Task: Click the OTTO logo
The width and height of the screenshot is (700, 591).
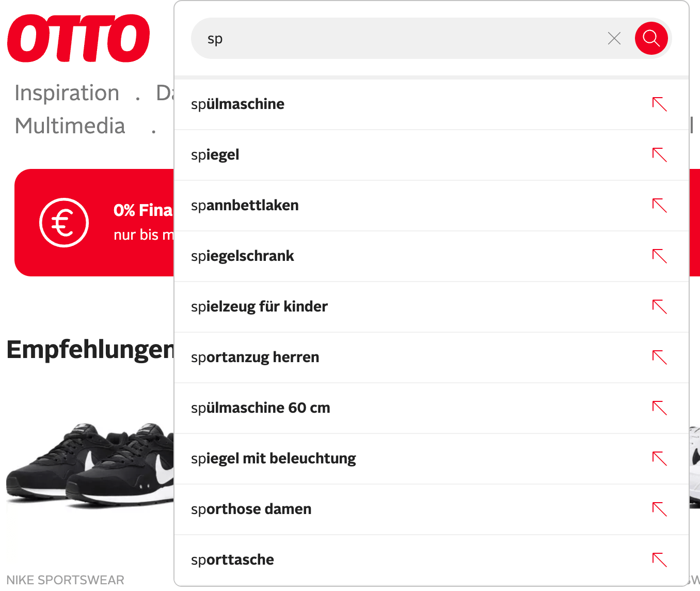Action: click(78, 38)
